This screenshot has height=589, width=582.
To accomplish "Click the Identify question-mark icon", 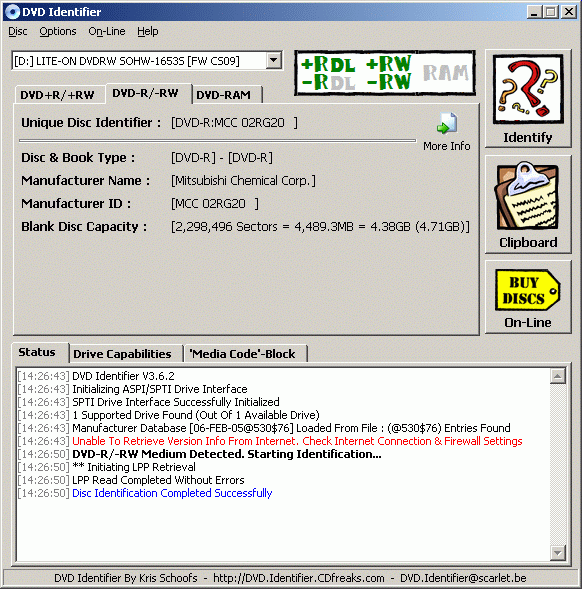I will tap(528, 89).
